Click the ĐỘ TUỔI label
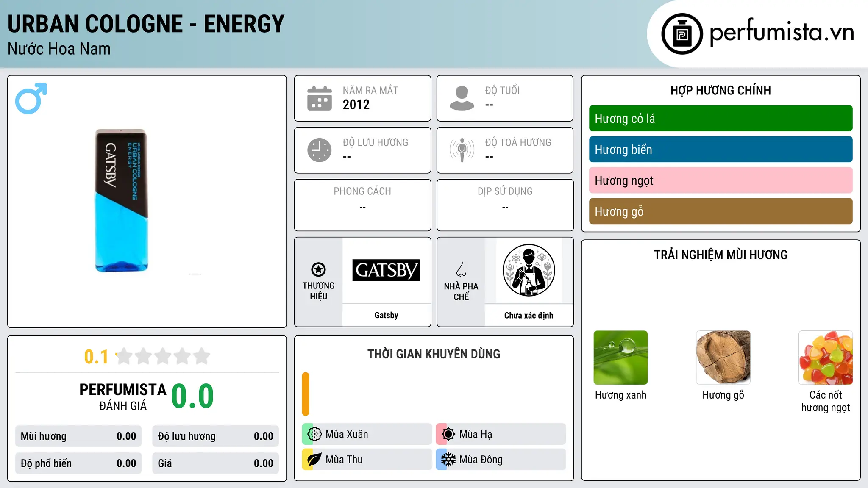This screenshot has height=488, width=868. pos(502,90)
